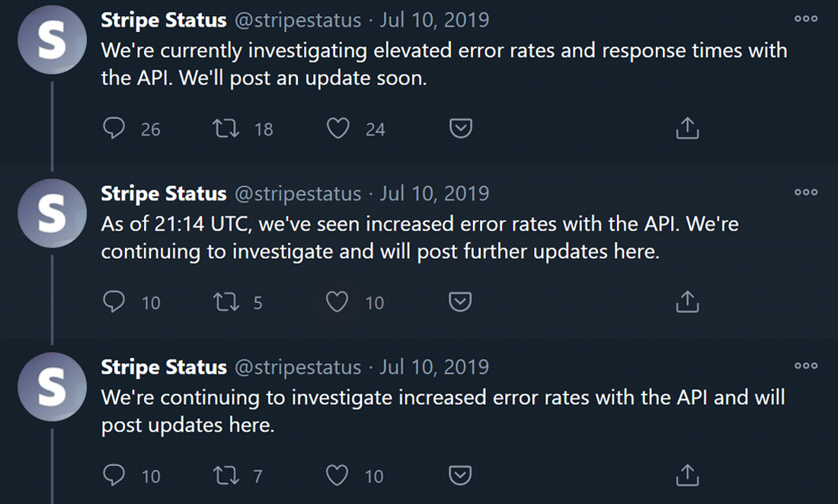Screen dimensions: 838x504
Task: Share the bottom tweet
Action: [x=687, y=475]
